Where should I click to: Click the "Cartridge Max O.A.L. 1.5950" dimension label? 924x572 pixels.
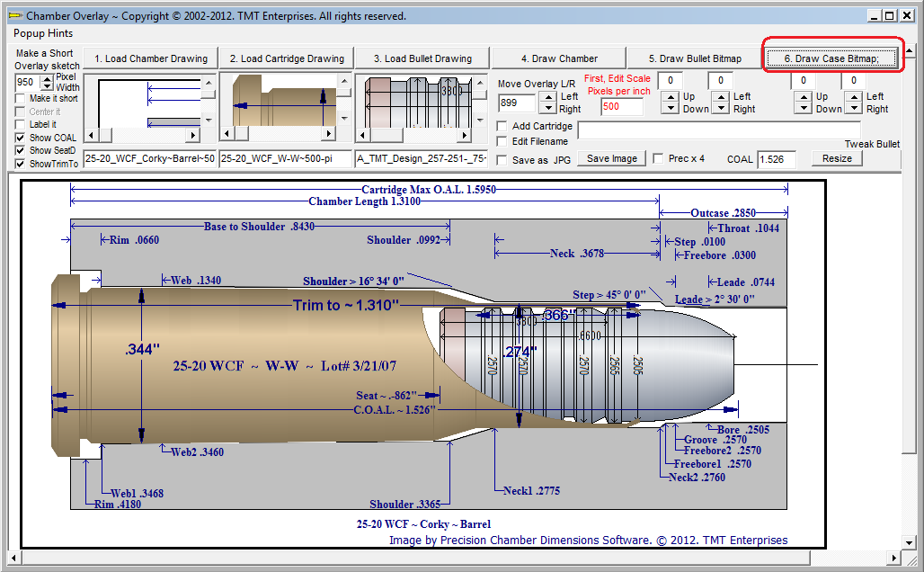pyautogui.click(x=429, y=189)
